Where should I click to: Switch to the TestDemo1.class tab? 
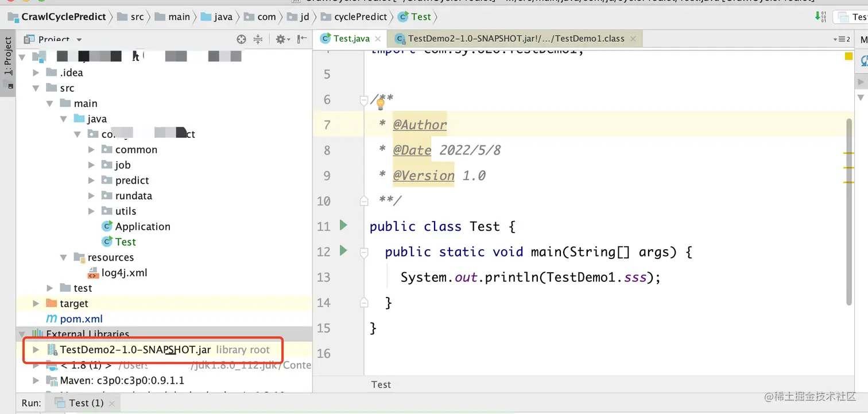(516, 39)
